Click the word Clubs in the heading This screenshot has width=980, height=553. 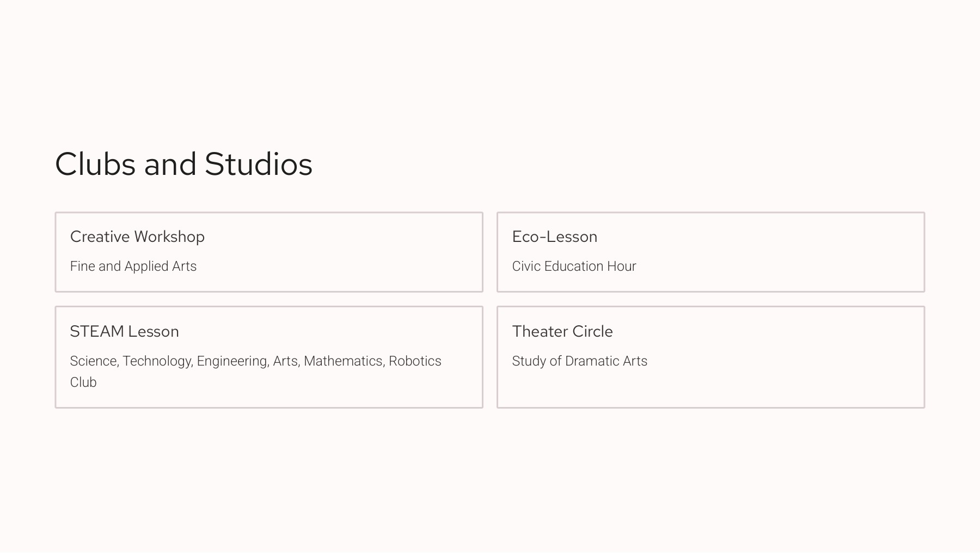point(95,164)
